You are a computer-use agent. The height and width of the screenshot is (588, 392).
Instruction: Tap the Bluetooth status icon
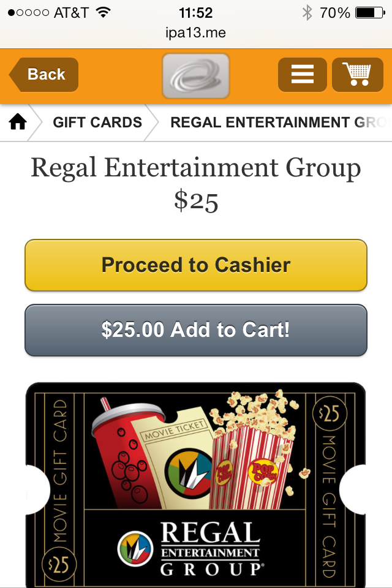click(x=307, y=13)
